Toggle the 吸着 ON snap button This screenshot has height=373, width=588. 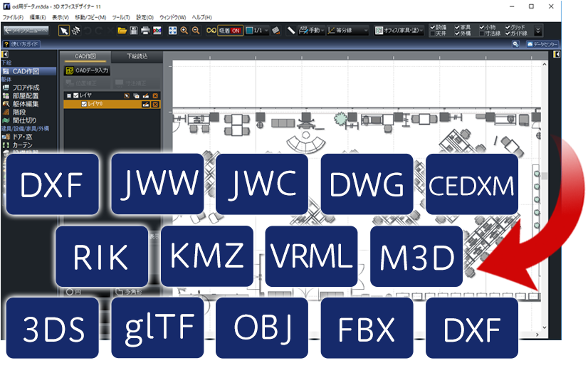pyautogui.click(x=229, y=31)
